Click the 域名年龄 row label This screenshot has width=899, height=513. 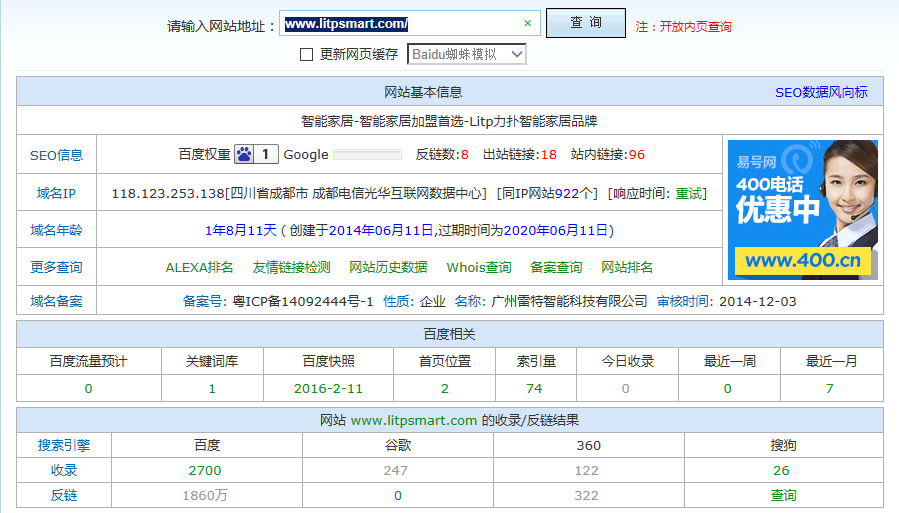tap(56, 230)
